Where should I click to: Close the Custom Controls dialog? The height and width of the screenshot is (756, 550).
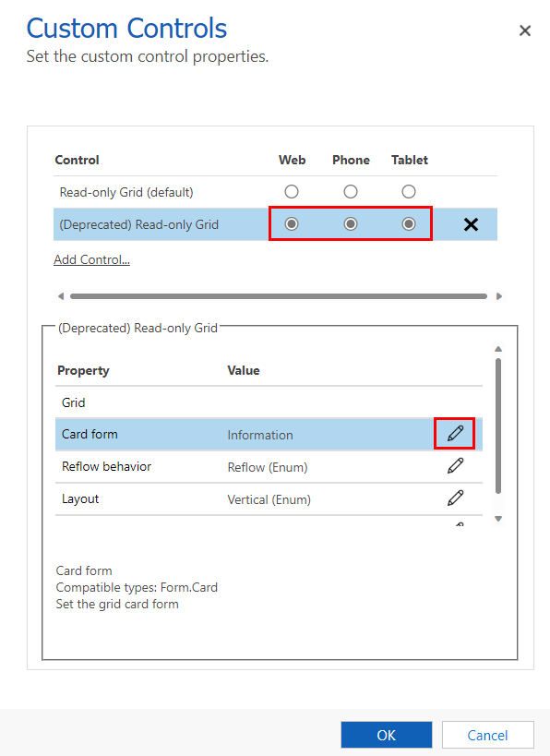coord(525,30)
